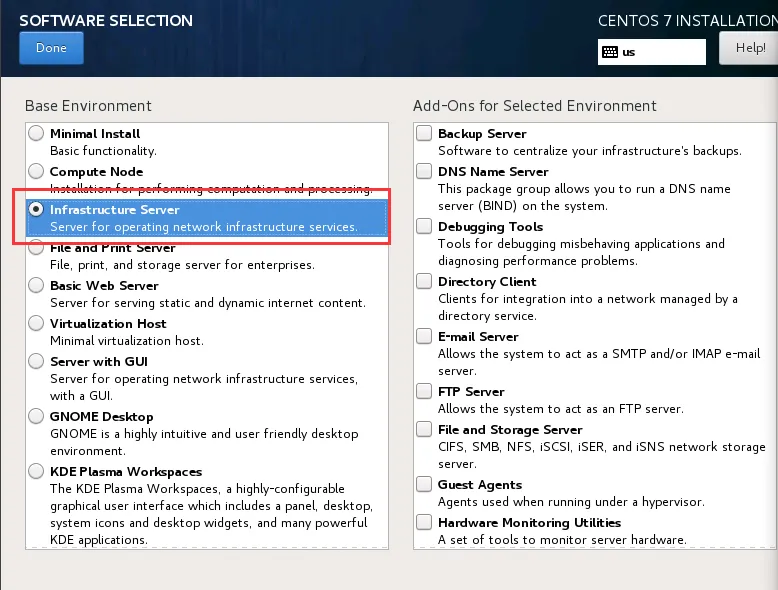The height and width of the screenshot is (590, 778).
Task: Click 'Allows the system to act as an FTP server.'
Action: point(561,409)
